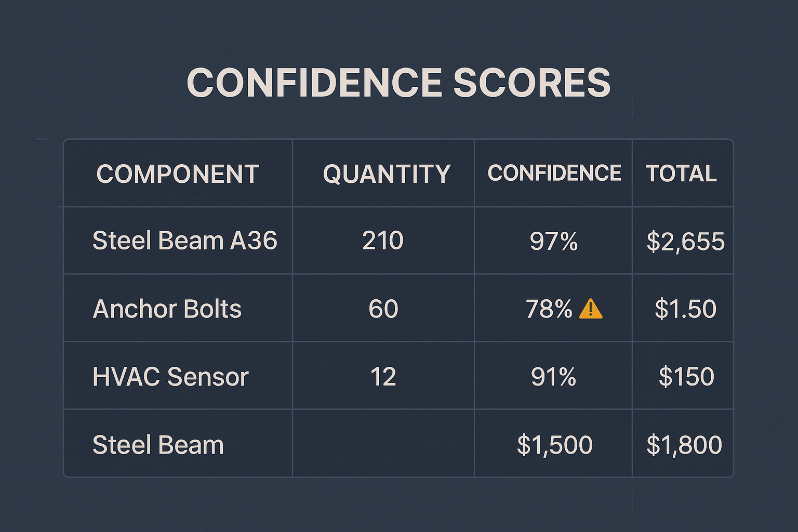The height and width of the screenshot is (532, 798).
Task: Select the 78% confidence value
Action: pos(549,309)
